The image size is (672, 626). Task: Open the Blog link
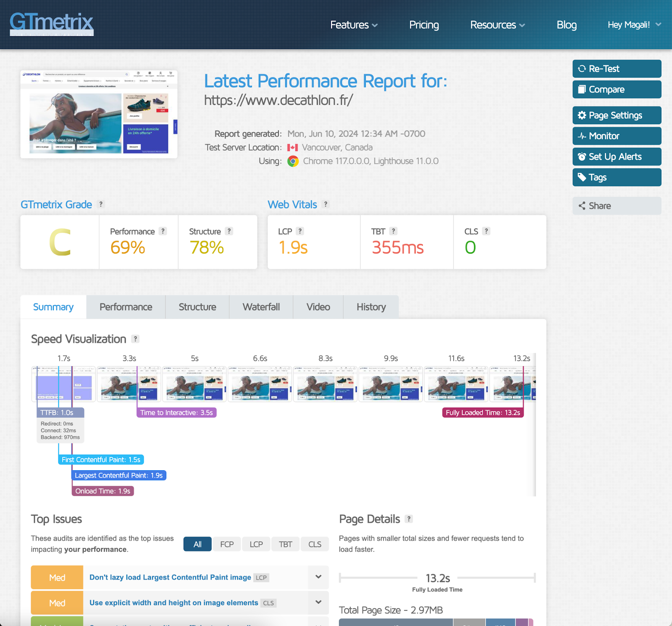tap(567, 25)
